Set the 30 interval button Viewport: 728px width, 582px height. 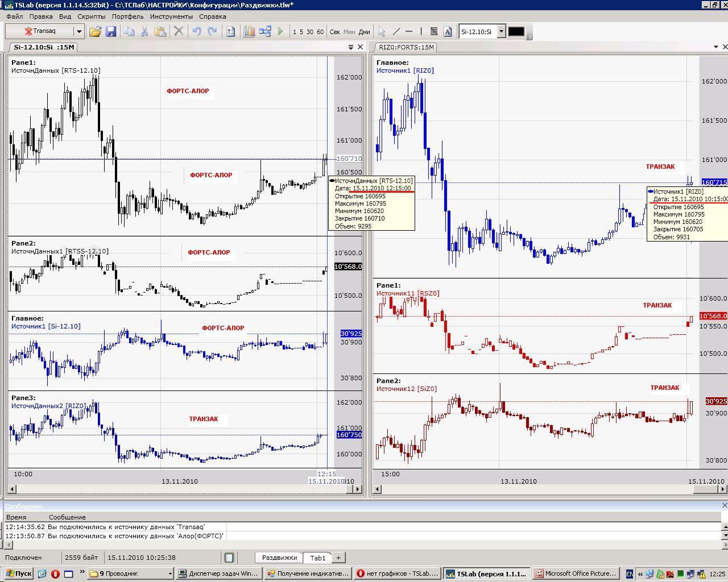(310, 32)
